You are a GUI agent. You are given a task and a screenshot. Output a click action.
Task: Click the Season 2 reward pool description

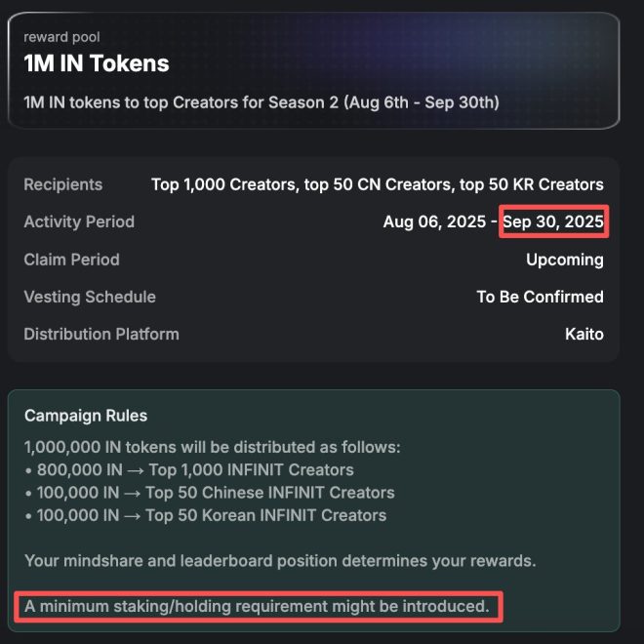(262, 102)
